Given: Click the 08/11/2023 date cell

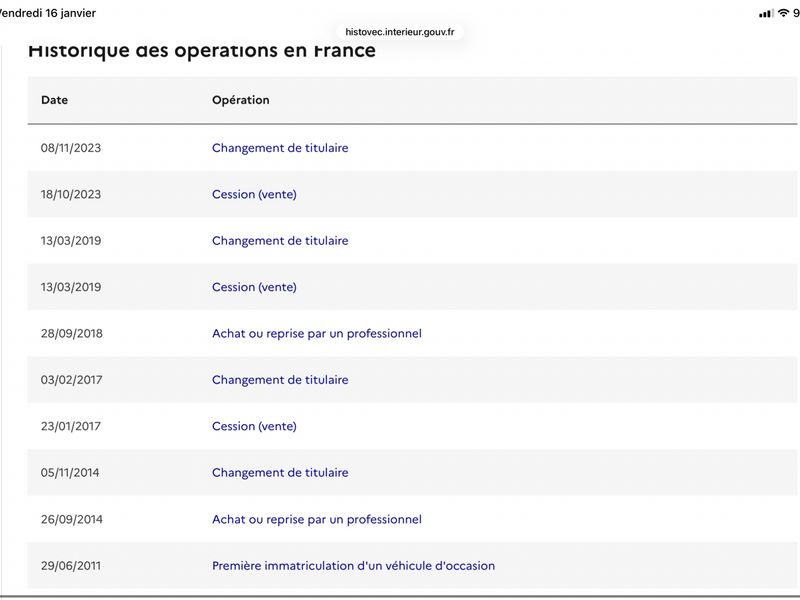Looking at the screenshot, I should pyautogui.click(x=71, y=148).
